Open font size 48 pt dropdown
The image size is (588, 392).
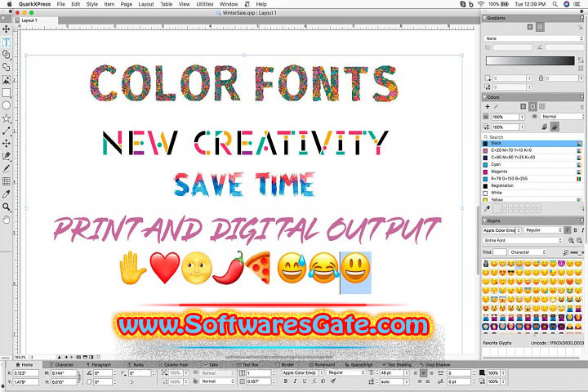point(406,373)
